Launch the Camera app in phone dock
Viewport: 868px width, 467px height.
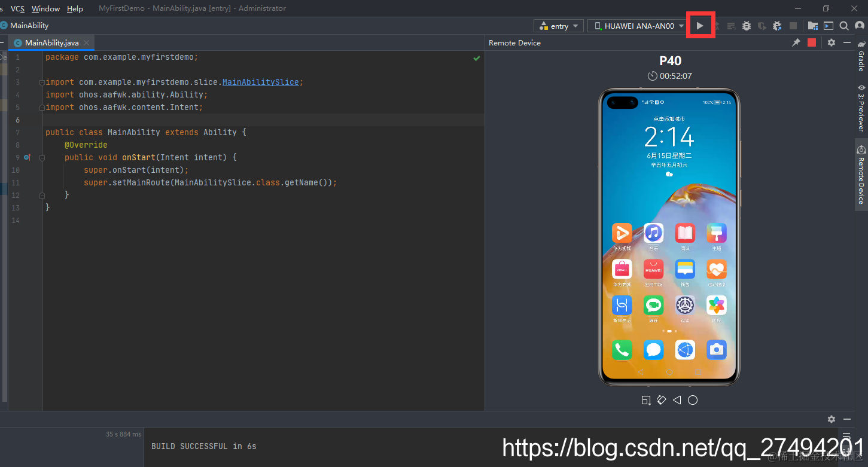[717, 350]
